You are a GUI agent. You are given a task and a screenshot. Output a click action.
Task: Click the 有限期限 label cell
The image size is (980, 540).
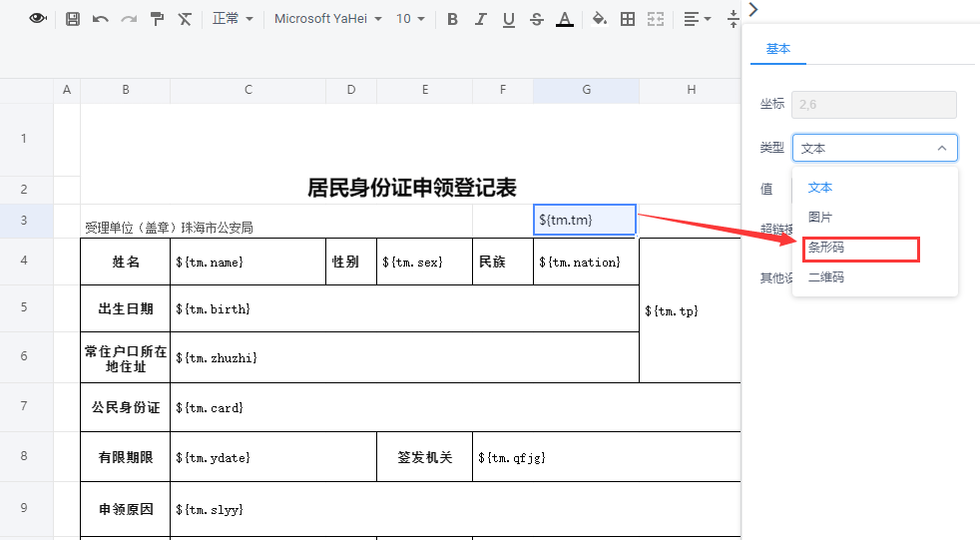[126, 457]
